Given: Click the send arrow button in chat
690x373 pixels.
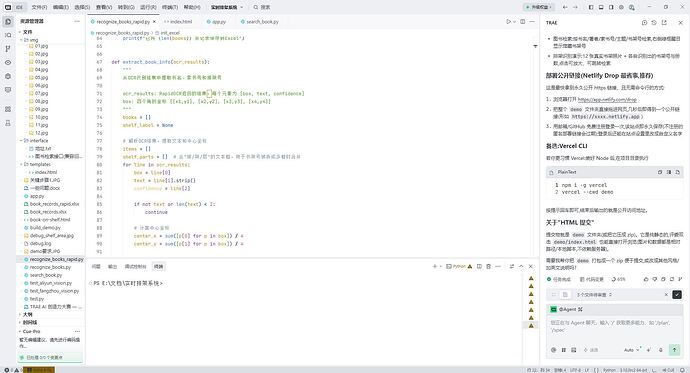Looking at the screenshot, I should pyautogui.click(x=674, y=350).
